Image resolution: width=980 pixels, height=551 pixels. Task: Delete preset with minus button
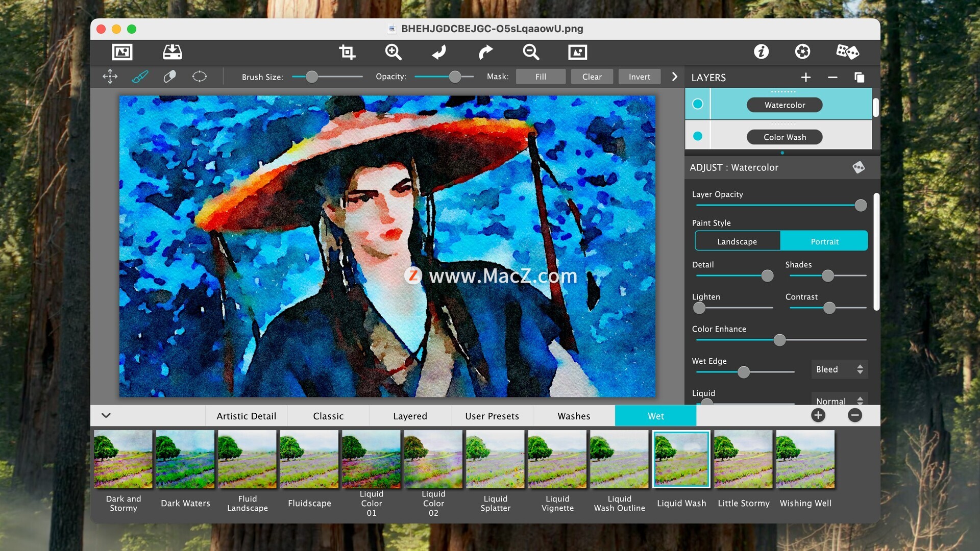(855, 415)
